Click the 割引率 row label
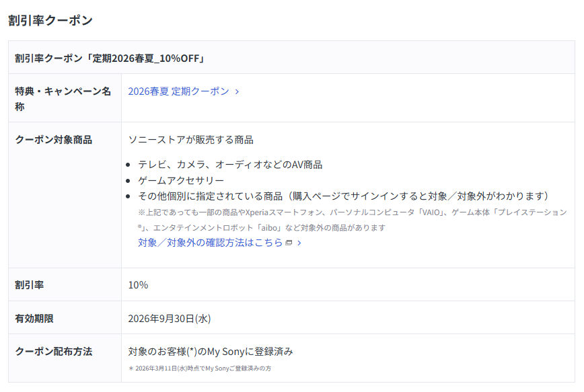The width and height of the screenshot is (584, 392). pyautogui.click(x=30, y=285)
